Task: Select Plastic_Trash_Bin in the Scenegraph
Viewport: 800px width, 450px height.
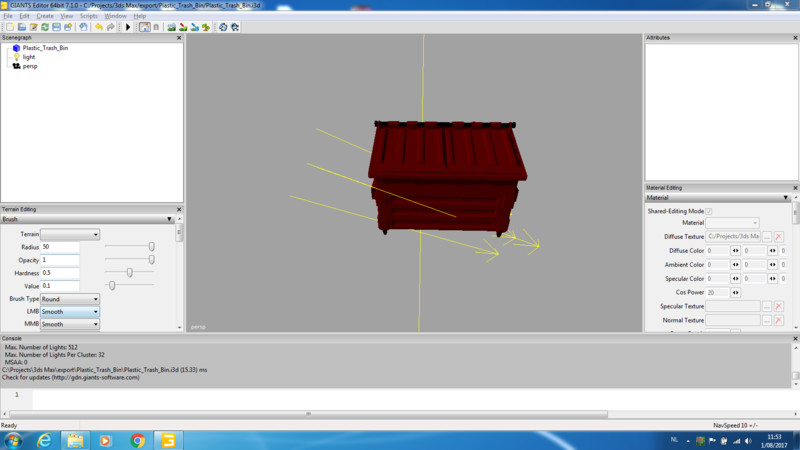Action: 45,48
